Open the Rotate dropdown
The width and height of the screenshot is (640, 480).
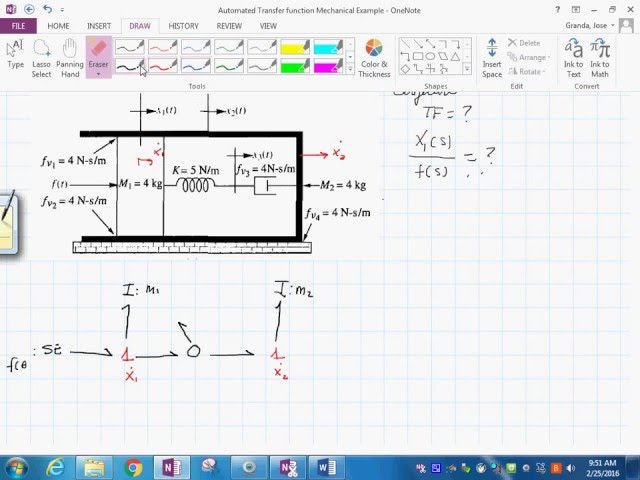pyautogui.click(x=527, y=71)
